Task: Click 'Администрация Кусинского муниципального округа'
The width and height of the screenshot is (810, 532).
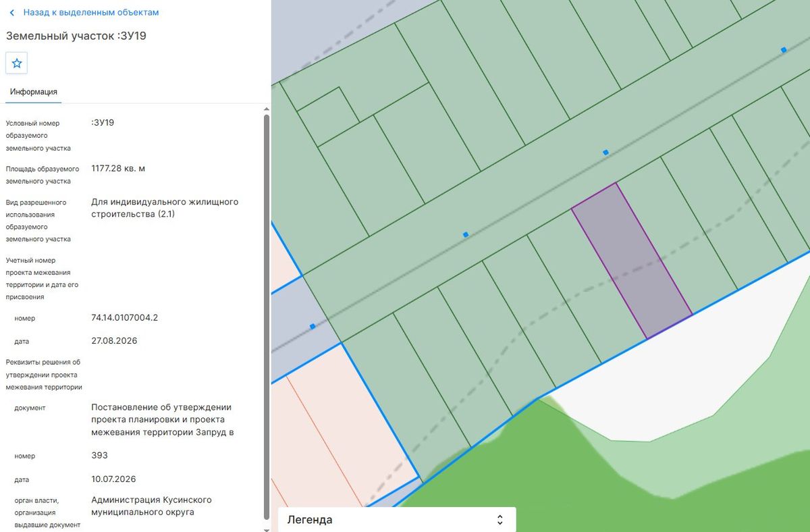Action: click(152, 506)
